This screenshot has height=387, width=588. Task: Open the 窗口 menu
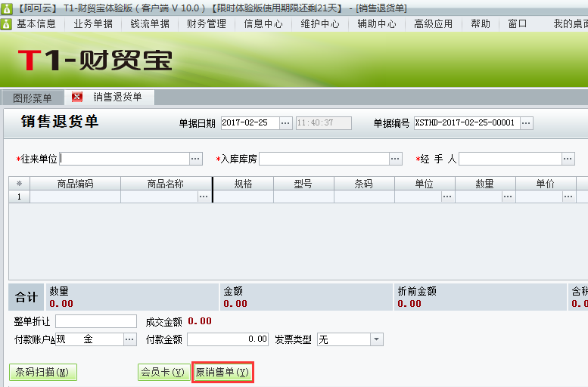pyautogui.click(x=518, y=24)
